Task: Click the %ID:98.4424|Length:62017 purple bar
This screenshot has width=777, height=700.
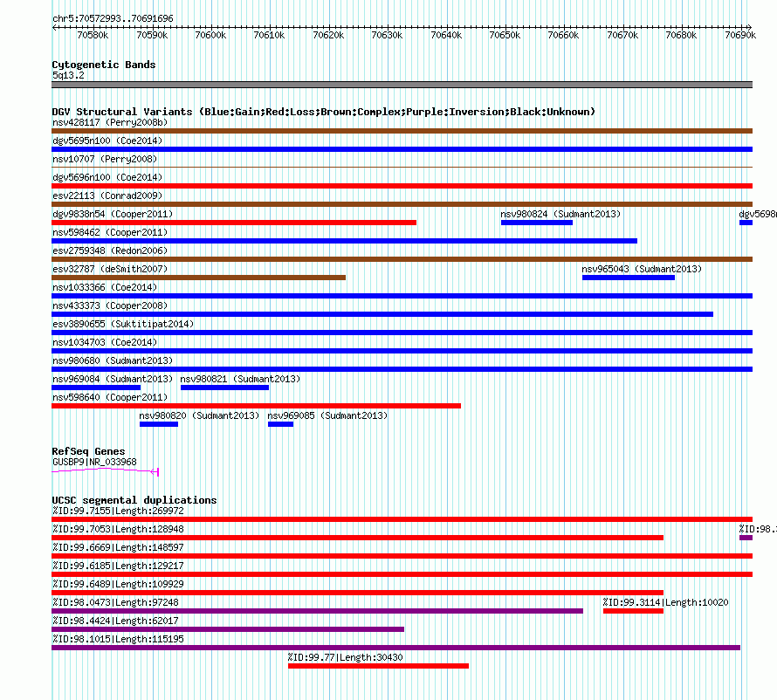Action: (x=228, y=629)
